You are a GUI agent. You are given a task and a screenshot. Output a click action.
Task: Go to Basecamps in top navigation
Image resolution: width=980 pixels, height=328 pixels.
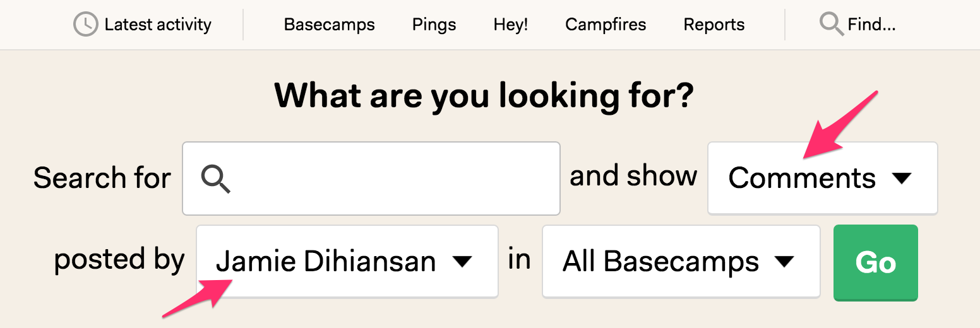(329, 25)
